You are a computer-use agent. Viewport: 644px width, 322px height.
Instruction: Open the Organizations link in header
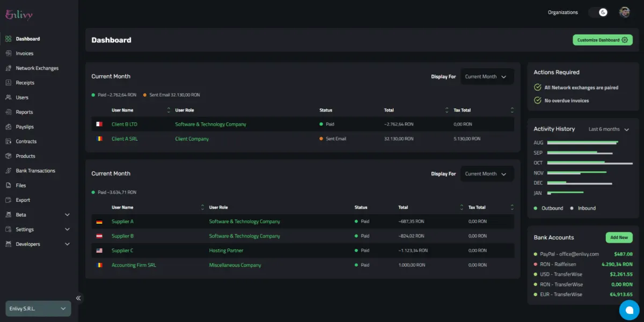[x=563, y=12]
